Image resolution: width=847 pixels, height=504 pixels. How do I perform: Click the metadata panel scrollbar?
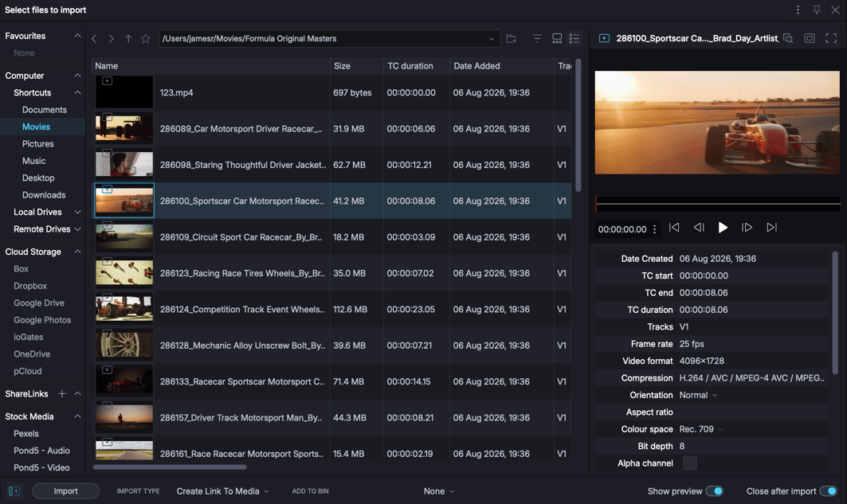tap(835, 313)
